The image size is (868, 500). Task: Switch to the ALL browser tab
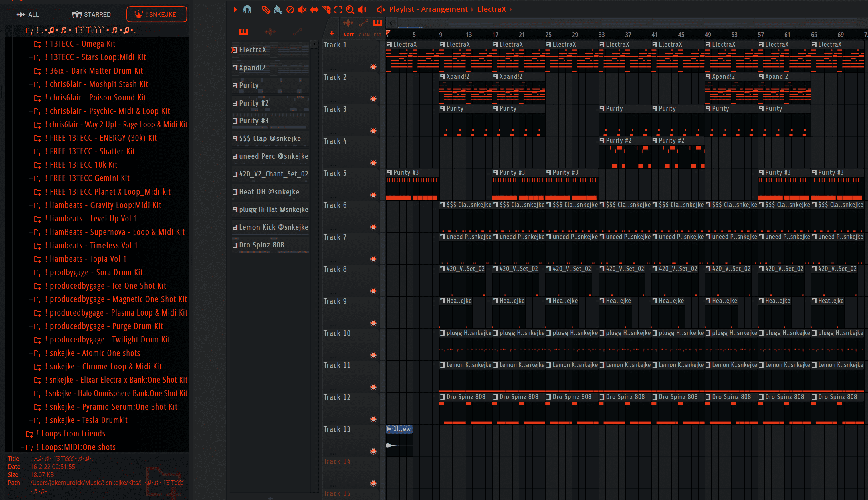point(28,14)
